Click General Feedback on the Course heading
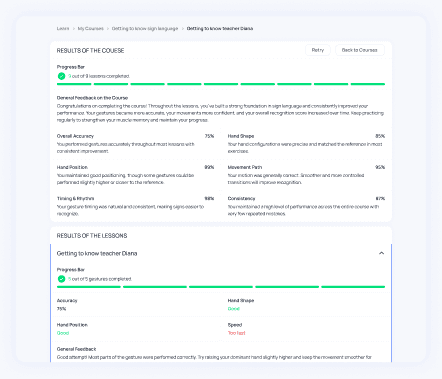Viewport: 442px width, 379px height. point(92,98)
